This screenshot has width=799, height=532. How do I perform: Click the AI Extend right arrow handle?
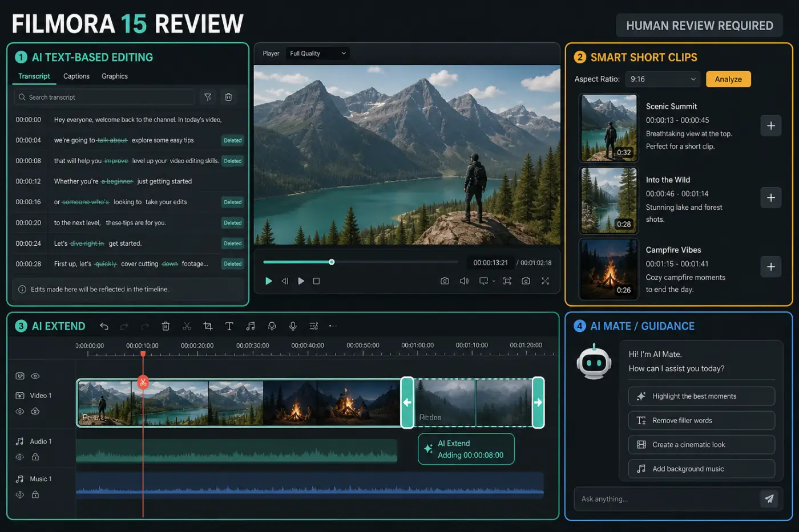click(x=538, y=403)
